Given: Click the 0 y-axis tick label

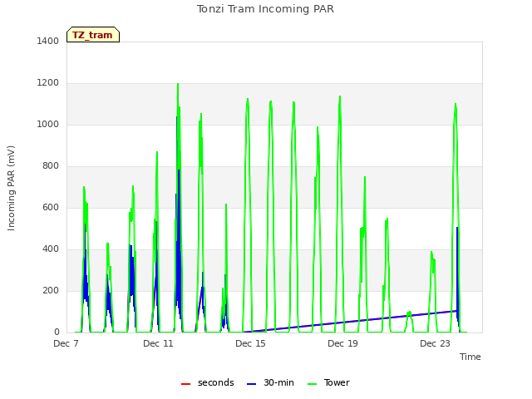Looking at the screenshot, I should [x=57, y=332].
